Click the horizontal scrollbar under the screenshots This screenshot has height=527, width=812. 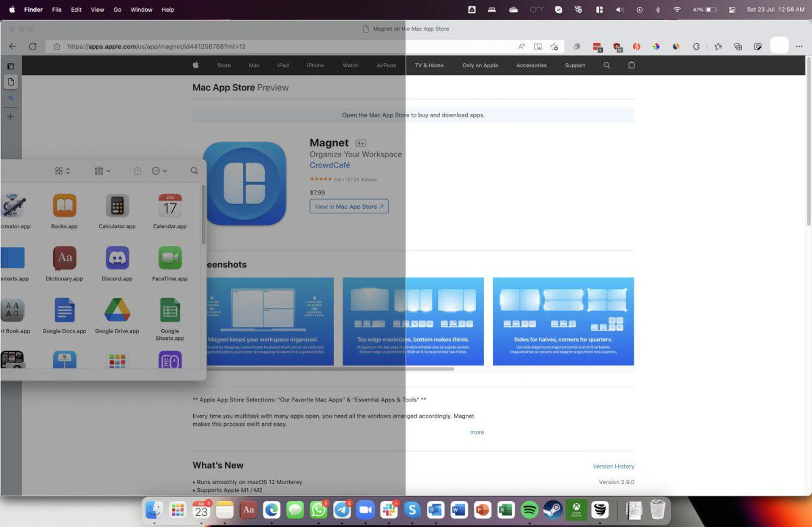pos(330,369)
